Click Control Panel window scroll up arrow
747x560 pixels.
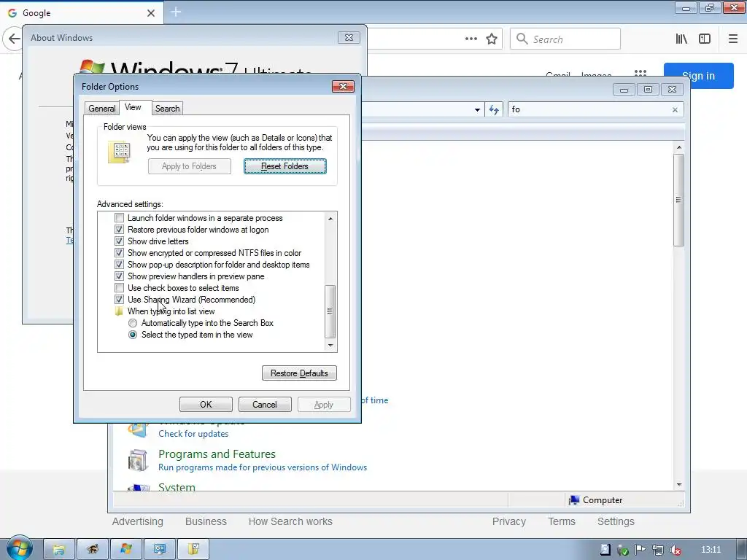(679, 147)
